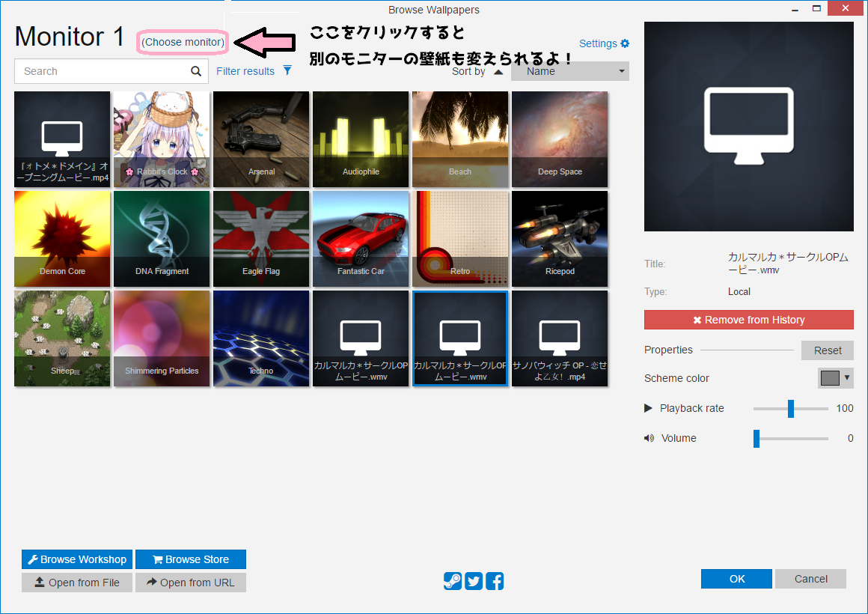Toggle sort direction arrow

pos(498,71)
